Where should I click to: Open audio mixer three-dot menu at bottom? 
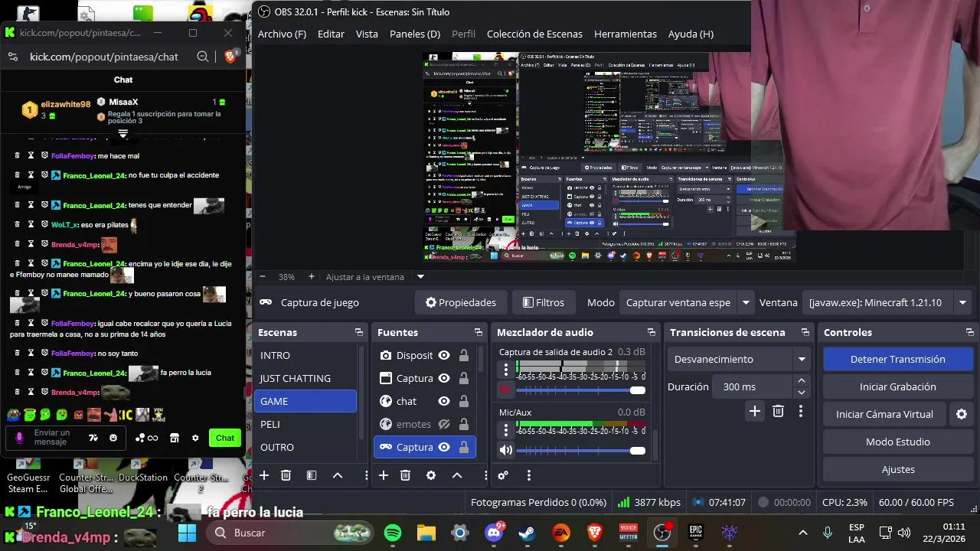[529, 475]
